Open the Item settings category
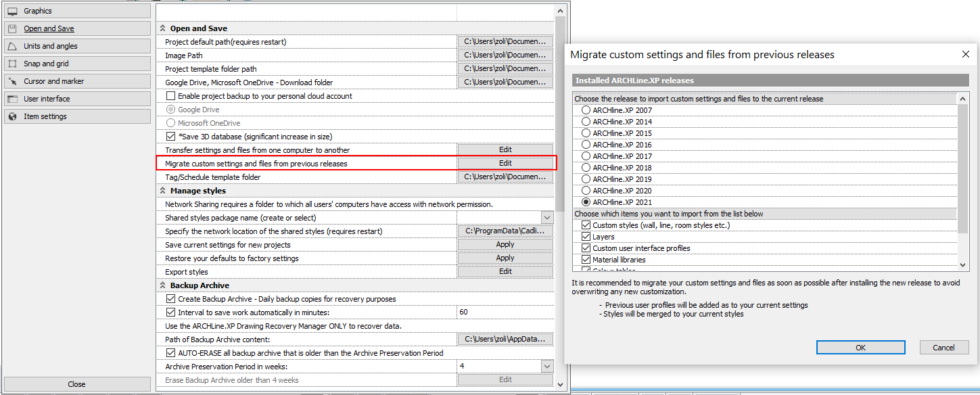The image size is (980, 395). click(77, 116)
